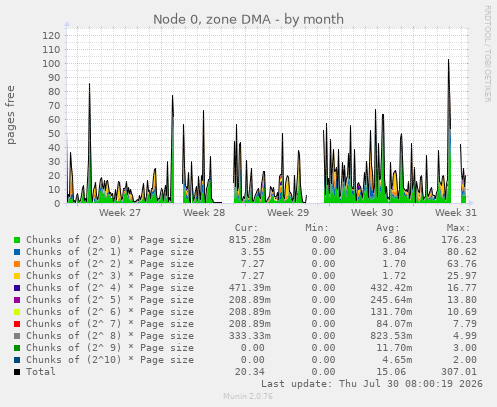This screenshot has height=407, width=497.
Task: Click the 50 tick label on y-axis
Action: pos(54,134)
